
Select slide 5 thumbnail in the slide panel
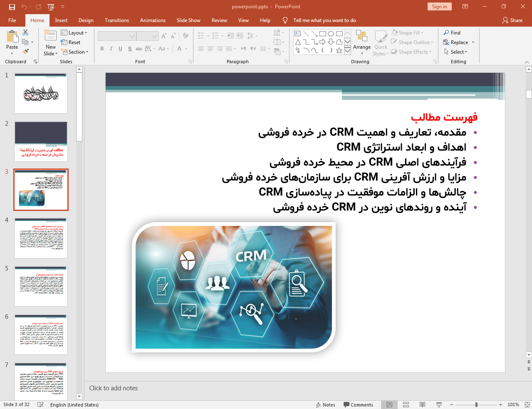[x=41, y=285]
